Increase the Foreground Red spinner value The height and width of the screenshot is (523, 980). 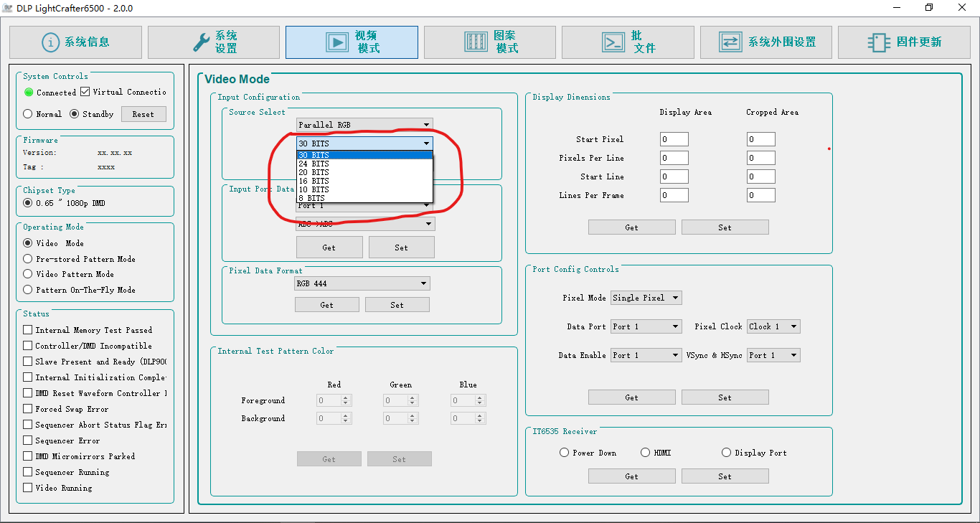(346, 397)
